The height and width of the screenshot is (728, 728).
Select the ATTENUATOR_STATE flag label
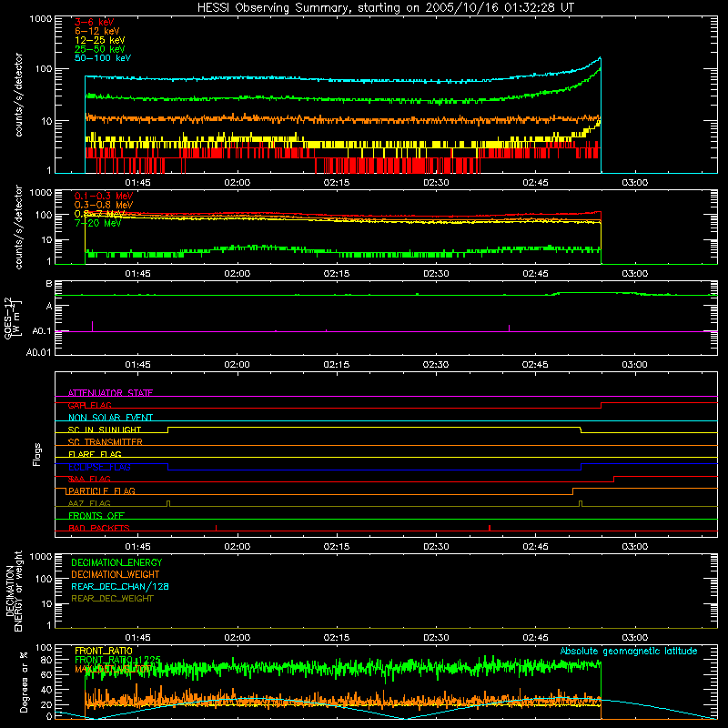click(x=110, y=393)
